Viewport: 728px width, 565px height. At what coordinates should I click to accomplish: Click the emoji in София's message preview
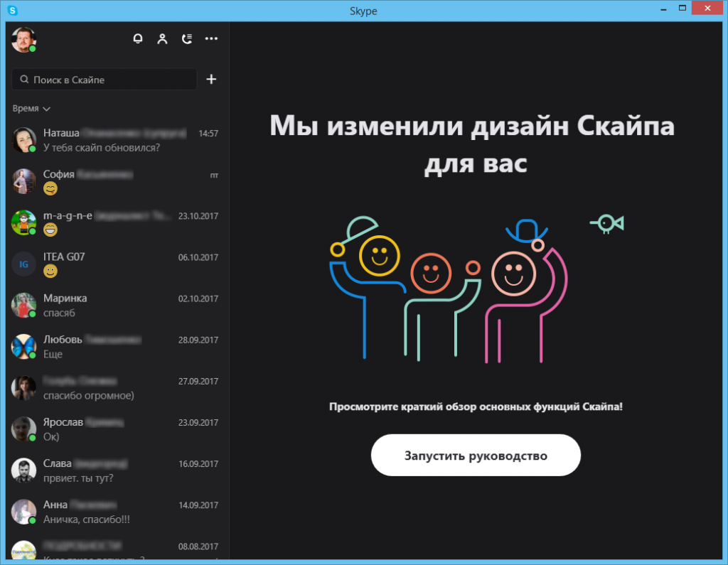pos(50,188)
